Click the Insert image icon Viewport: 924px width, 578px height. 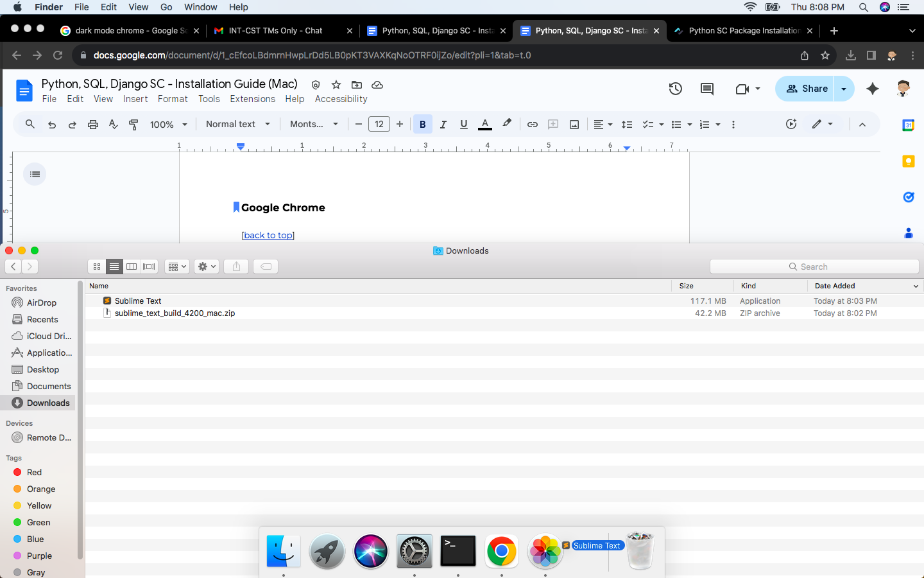[574, 125]
